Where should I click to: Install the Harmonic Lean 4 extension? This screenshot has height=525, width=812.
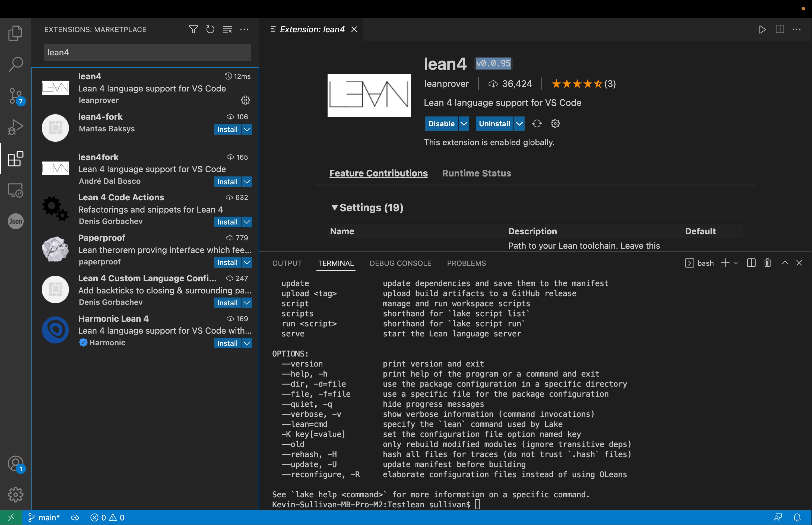[227, 343]
